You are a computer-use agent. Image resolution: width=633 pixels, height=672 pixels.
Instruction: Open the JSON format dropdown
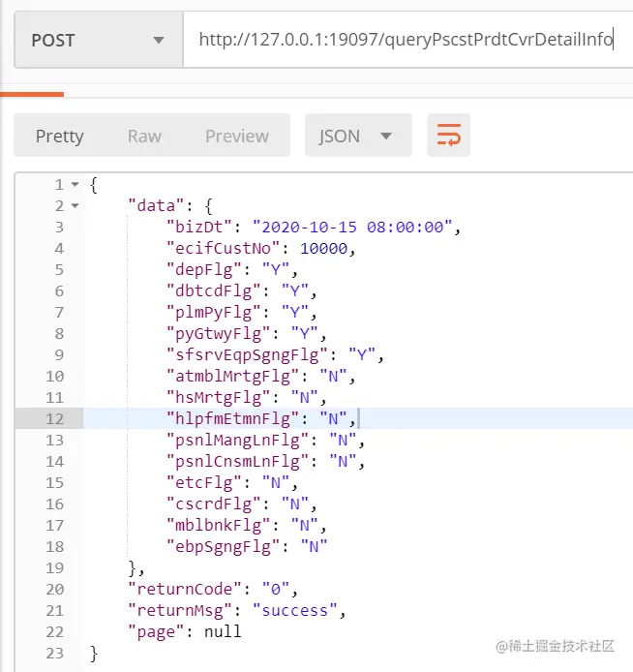coord(358,136)
